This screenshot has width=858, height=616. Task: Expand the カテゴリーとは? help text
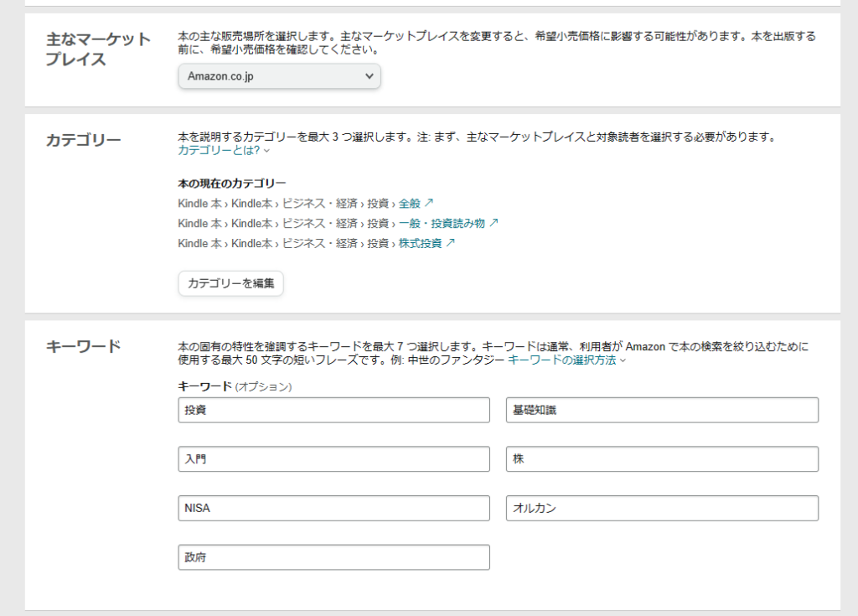tap(219, 151)
